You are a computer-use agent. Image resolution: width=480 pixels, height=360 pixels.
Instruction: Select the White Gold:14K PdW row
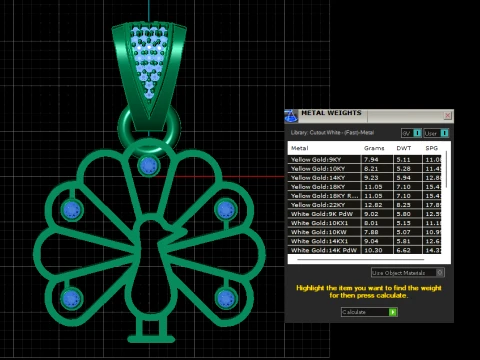(x=365, y=250)
